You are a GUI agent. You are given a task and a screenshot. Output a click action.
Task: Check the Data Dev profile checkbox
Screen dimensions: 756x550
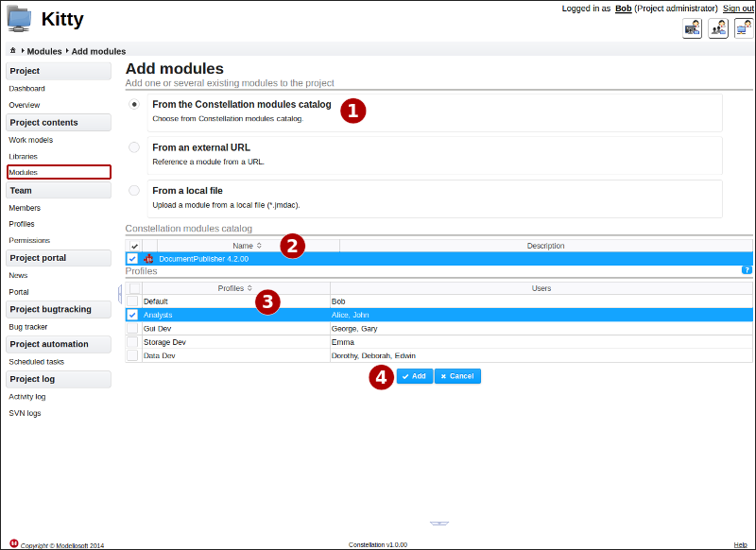(x=132, y=355)
